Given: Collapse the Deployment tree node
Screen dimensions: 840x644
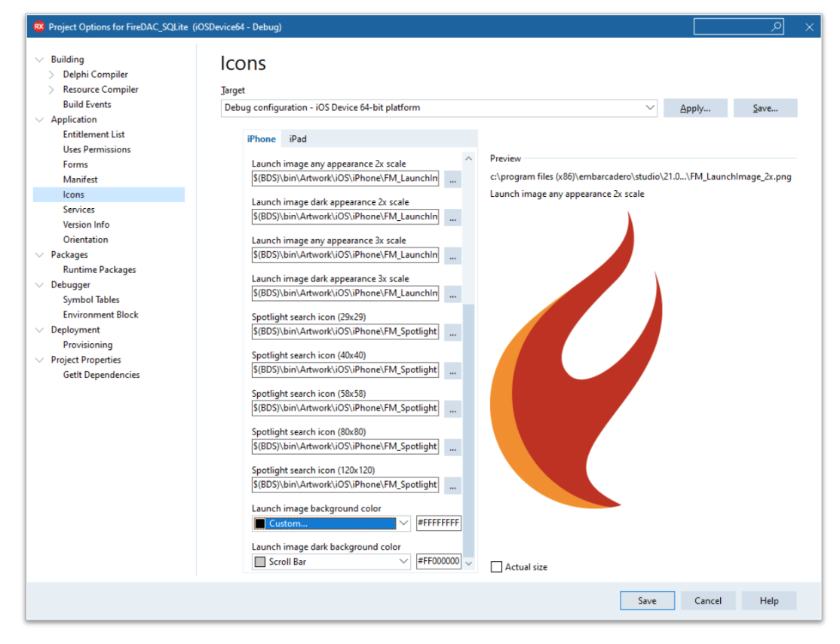Looking at the screenshot, I should [x=39, y=330].
